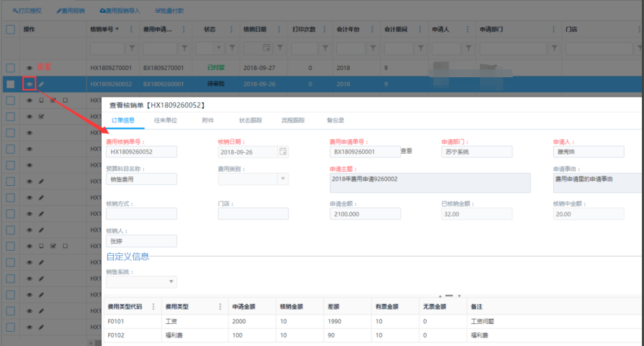The width and height of the screenshot is (644, 346).
Task: Click the calendar icon in the 核销日期 column filter
Action: pos(266,48)
